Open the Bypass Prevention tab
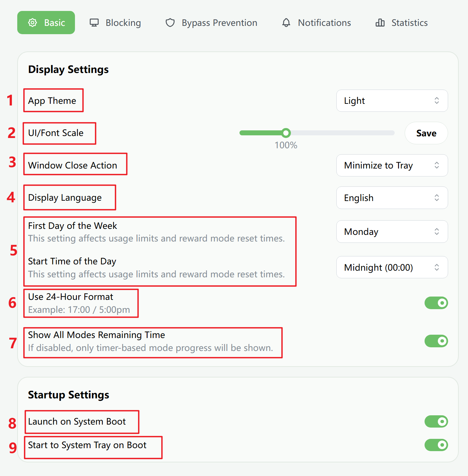 click(211, 23)
